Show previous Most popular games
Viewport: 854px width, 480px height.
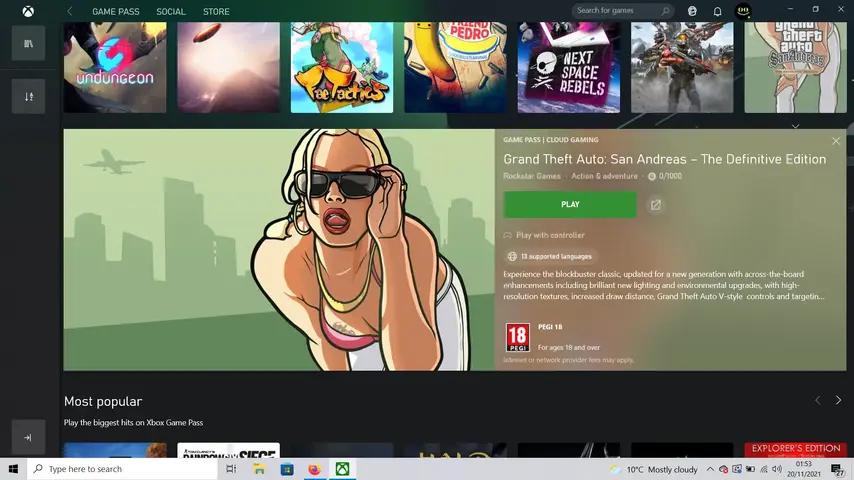[x=818, y=400]
